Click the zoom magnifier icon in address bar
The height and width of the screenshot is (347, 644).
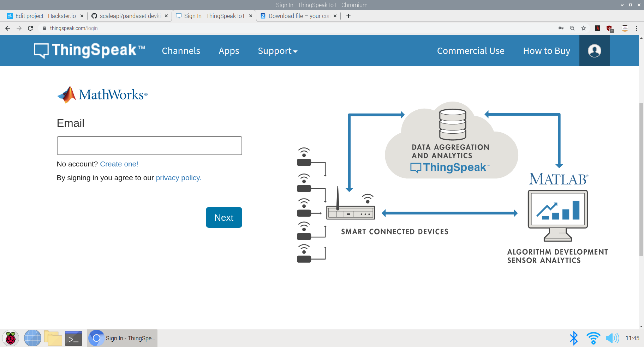(572, 28)
